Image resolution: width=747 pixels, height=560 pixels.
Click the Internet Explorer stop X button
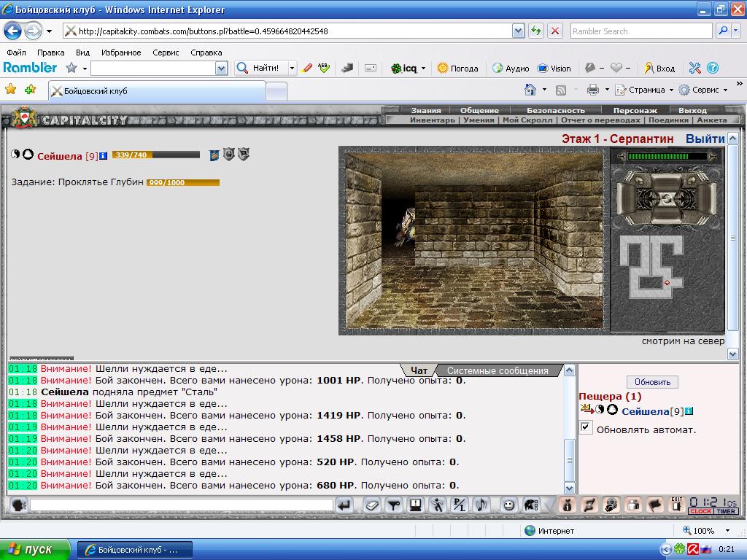[555, 31]
